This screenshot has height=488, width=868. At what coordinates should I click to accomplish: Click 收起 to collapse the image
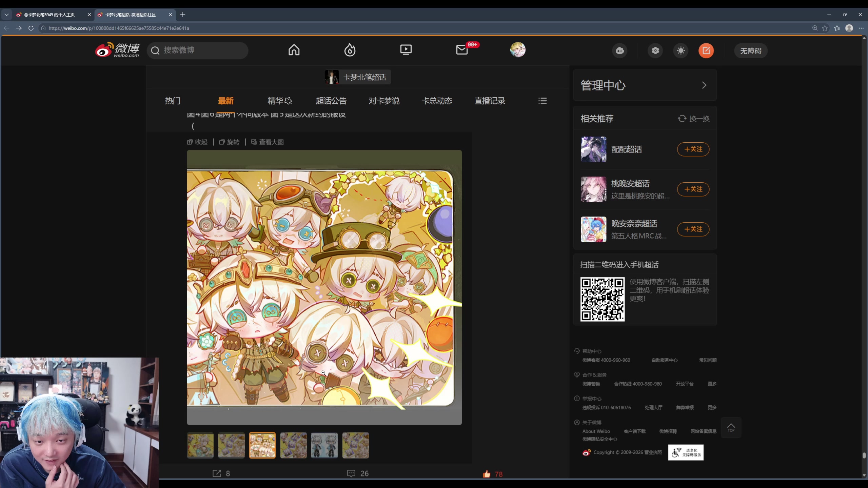(x=197, y=142)
